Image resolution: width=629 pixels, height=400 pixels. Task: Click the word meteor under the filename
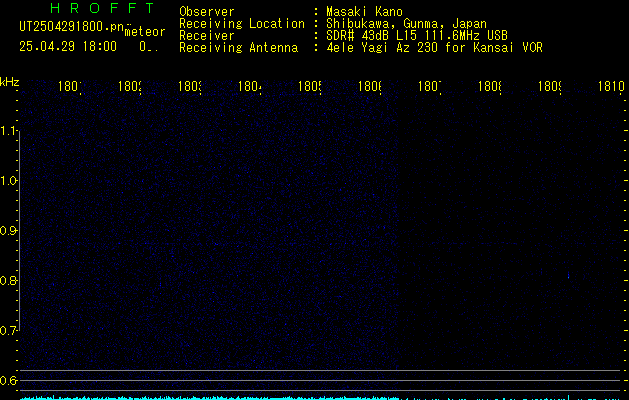pos(145,32)
